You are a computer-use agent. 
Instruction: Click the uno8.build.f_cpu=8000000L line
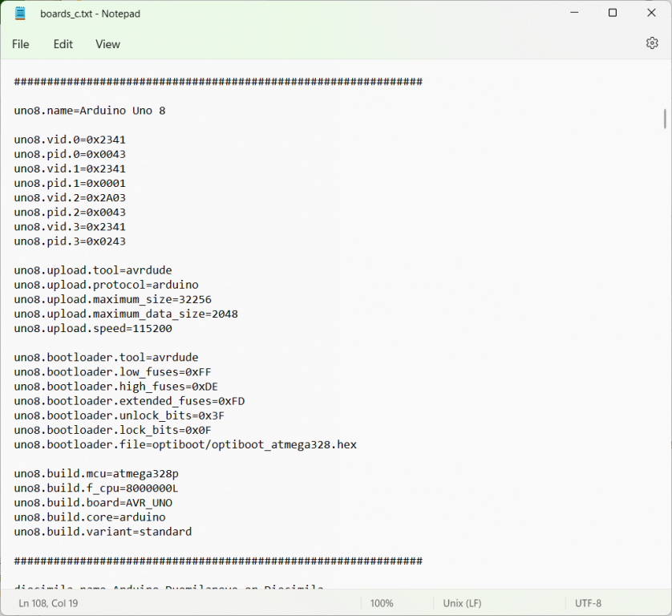pos(96,488)
